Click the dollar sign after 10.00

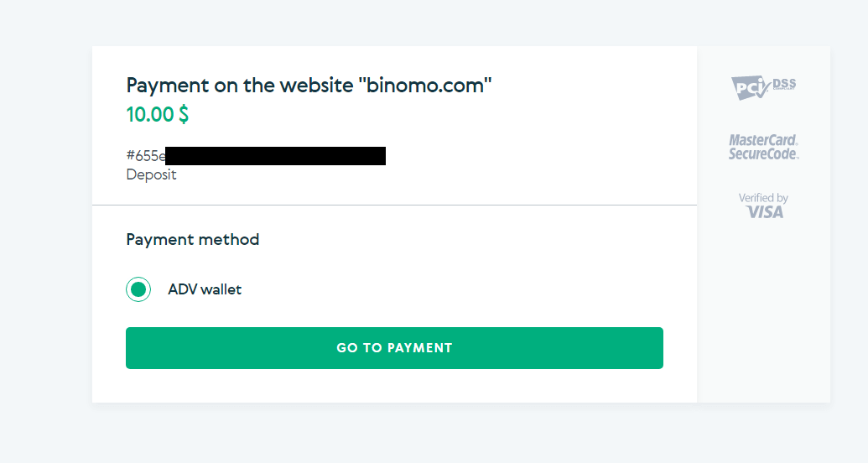click(184, 114)
